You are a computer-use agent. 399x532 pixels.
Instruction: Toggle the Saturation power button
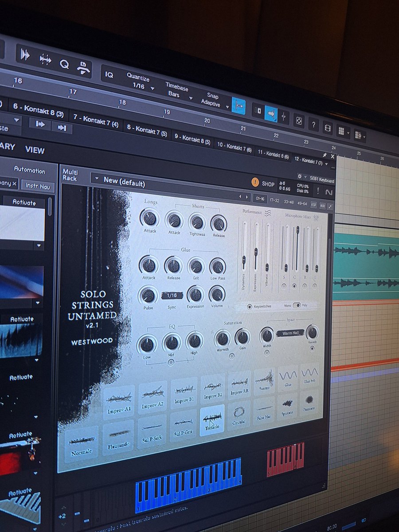click(231, 356)
